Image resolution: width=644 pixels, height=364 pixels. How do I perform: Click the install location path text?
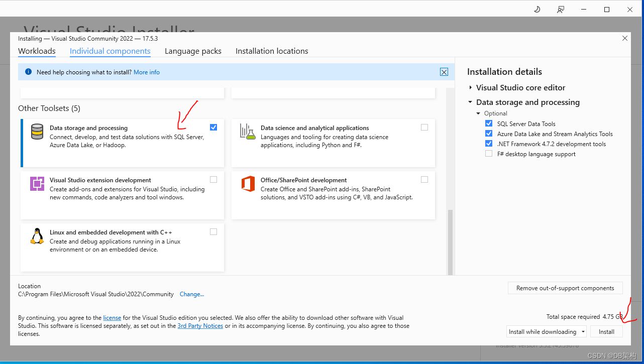(x=96, y=294)
